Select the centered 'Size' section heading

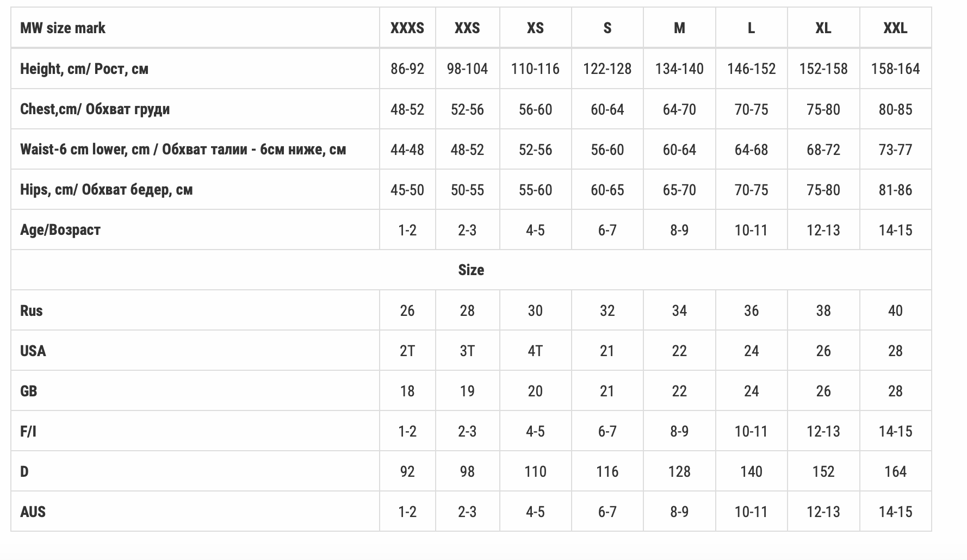[x=471, y=270]
